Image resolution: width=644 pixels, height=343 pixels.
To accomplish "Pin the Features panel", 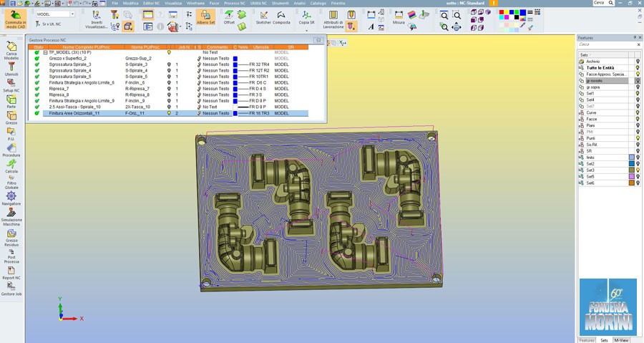I will [635, 37].
